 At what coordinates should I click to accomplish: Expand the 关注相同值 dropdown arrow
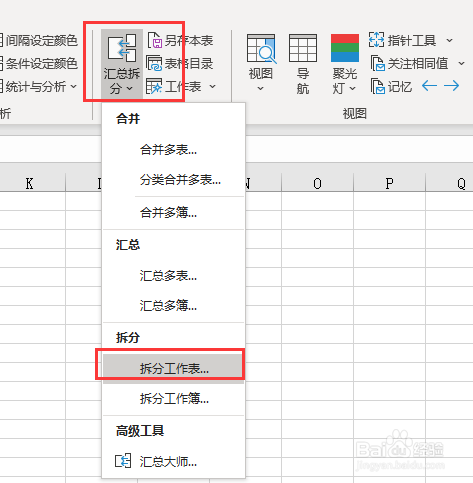point(461,63)
